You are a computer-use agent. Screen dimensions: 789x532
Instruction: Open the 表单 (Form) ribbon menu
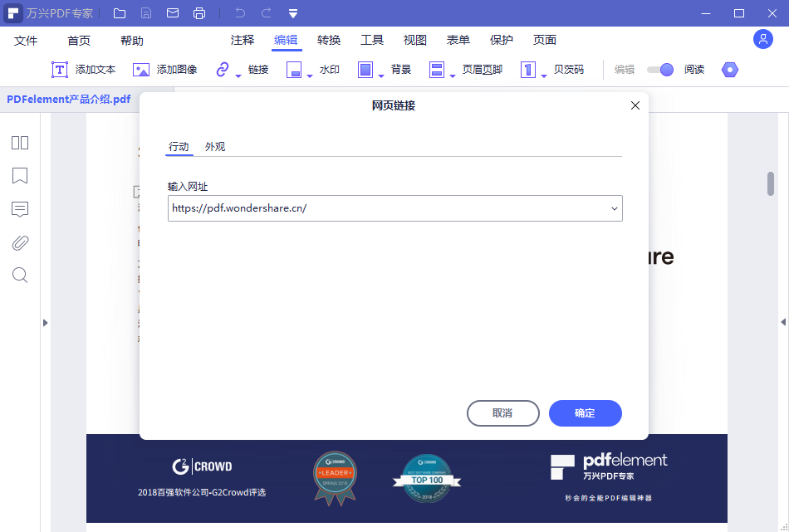[458, 39]
